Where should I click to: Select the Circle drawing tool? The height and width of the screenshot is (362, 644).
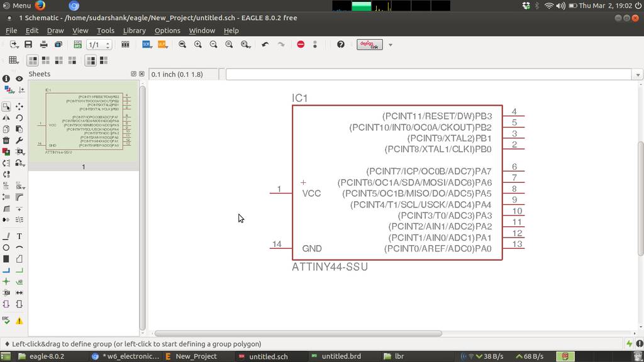point(6,248)
